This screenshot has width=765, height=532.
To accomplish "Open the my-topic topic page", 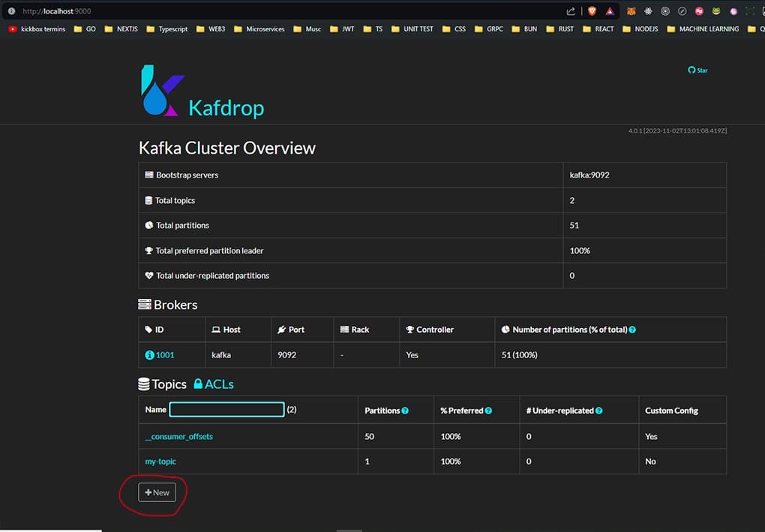I will 160,461.
